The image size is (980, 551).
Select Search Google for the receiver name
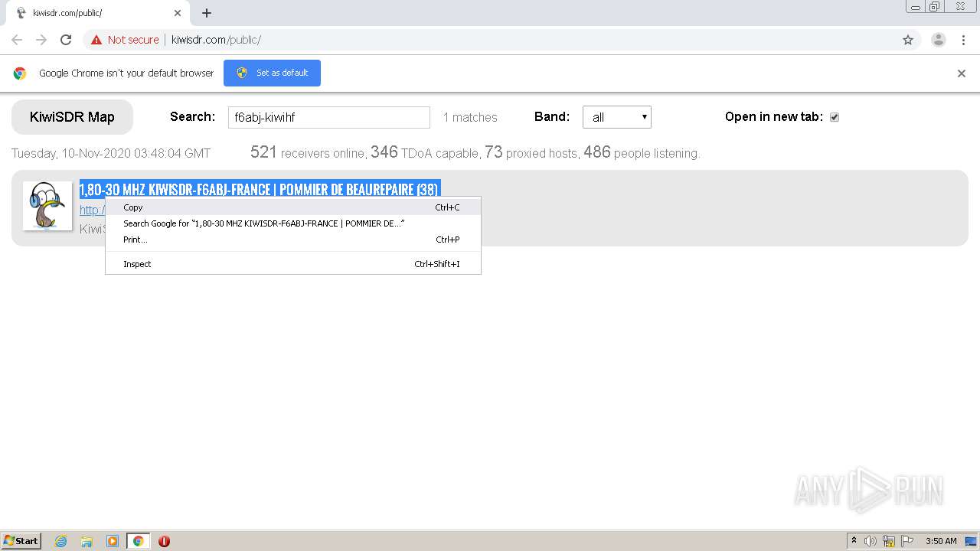tap(293, 223)
